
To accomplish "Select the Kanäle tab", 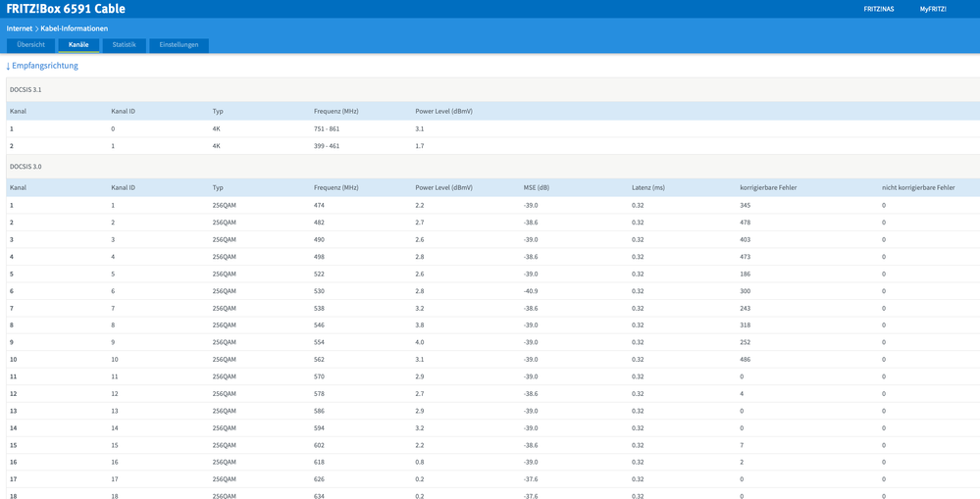I will 78,45.
